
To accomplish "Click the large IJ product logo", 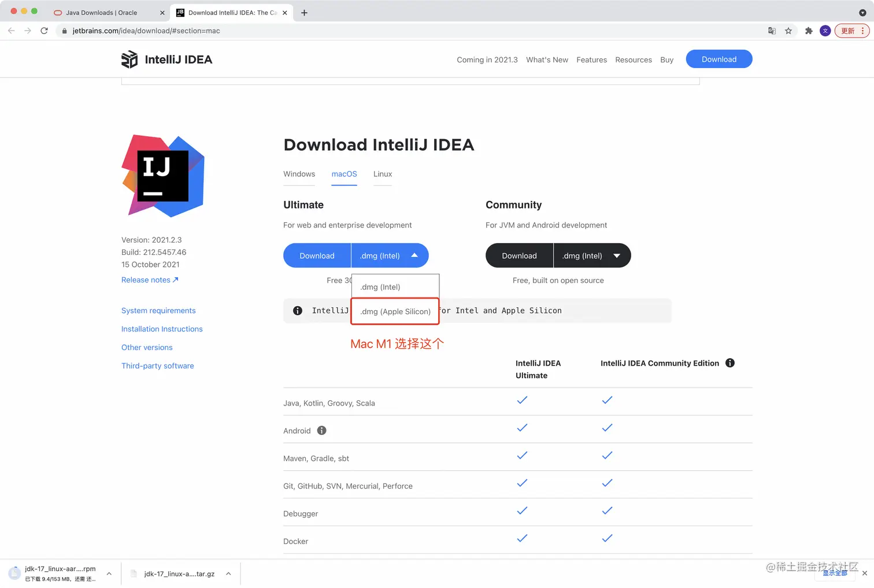I will point(163,176).
